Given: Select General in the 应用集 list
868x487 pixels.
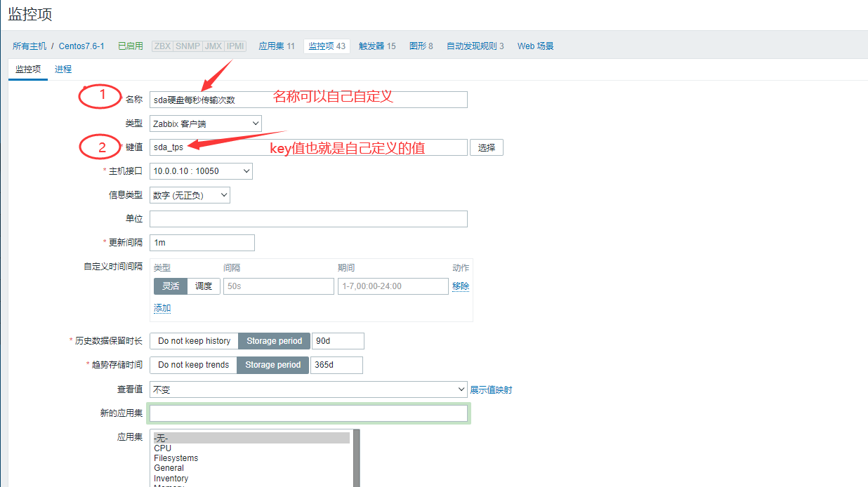Looking at the screenshot, I should [251, 468].
